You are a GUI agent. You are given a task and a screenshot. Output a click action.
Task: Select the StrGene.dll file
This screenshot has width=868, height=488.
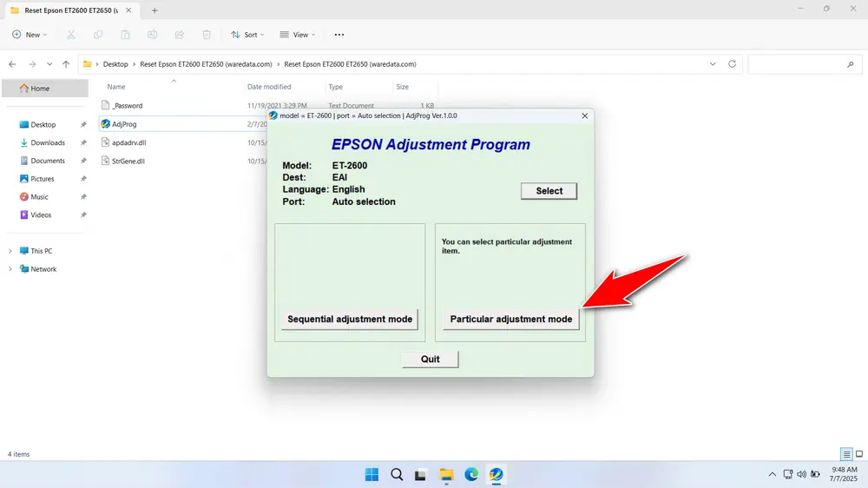pos(128,162)
